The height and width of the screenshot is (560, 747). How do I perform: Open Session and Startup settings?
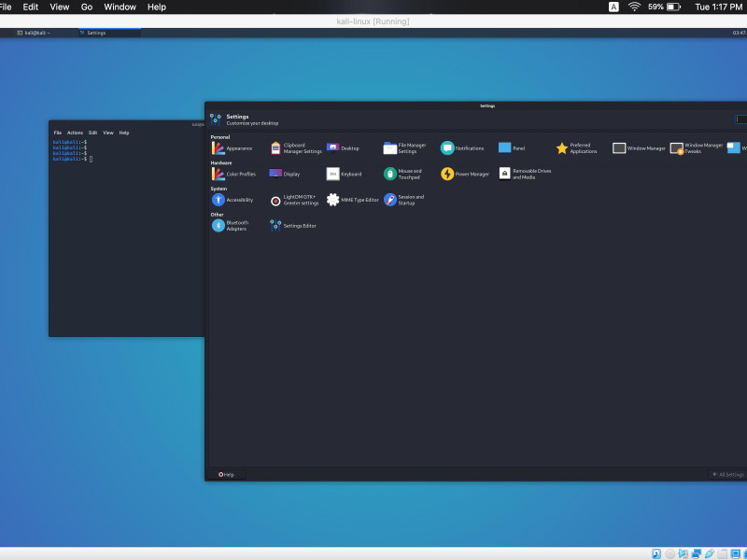click(404, 200)
